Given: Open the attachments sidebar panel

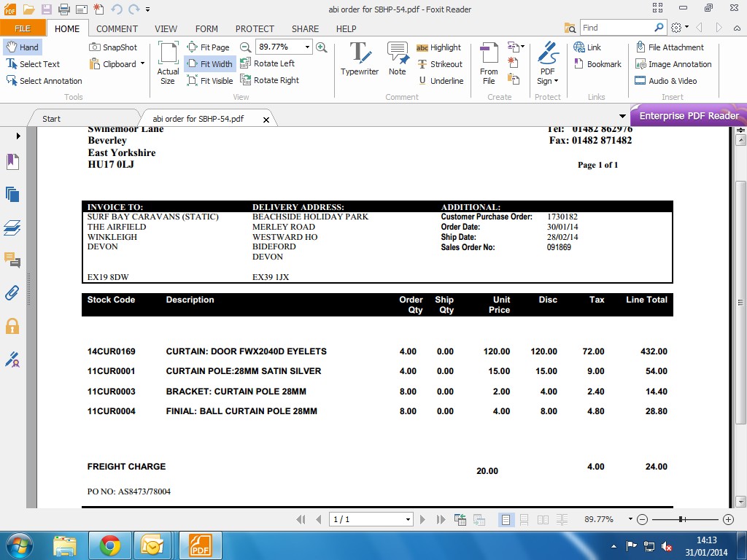Looking at the screenshot, I should click(12, 293).
